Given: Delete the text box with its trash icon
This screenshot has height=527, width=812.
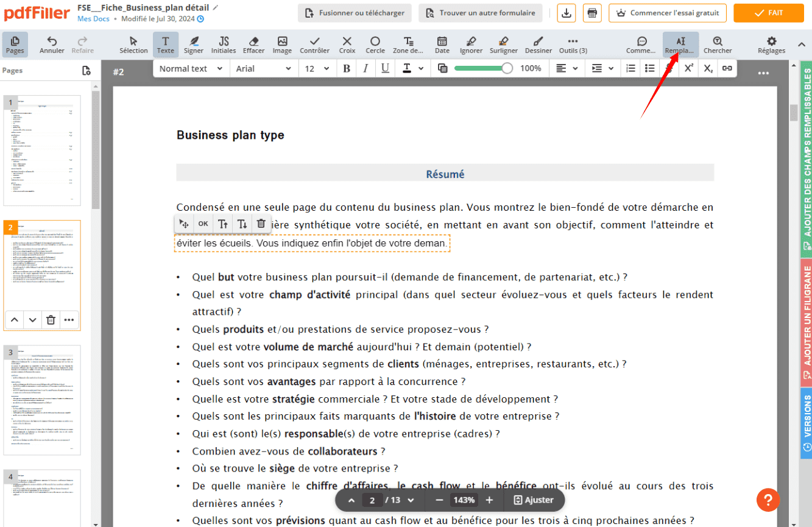Looking at the screenshot, I should point(261,224).
